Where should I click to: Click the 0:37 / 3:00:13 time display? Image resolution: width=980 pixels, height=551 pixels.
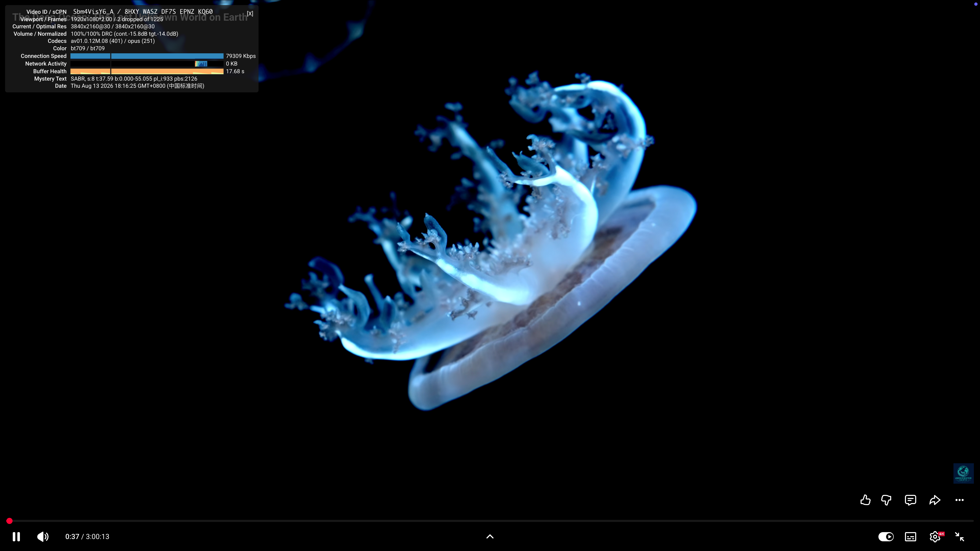tap(87, 536)
